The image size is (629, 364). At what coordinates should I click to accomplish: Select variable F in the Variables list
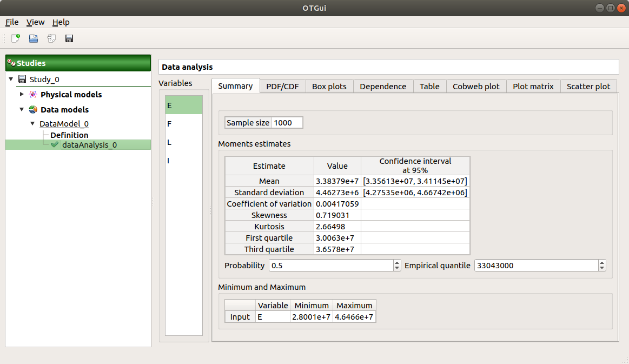(169, 124)
